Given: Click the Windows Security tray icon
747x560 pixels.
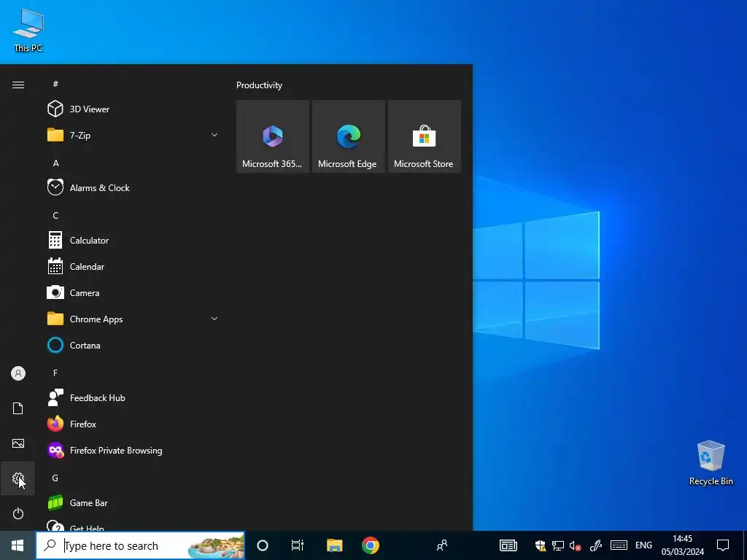Looking at the screenshot, I should [x=541, y=545].
